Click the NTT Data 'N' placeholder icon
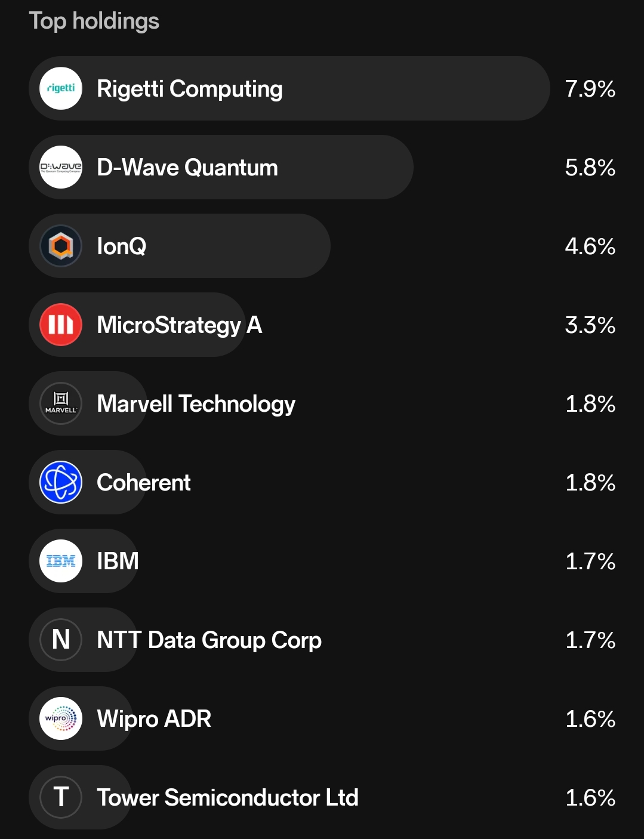The height and width of the screenshot is (839, 644). tap(61, 640)
